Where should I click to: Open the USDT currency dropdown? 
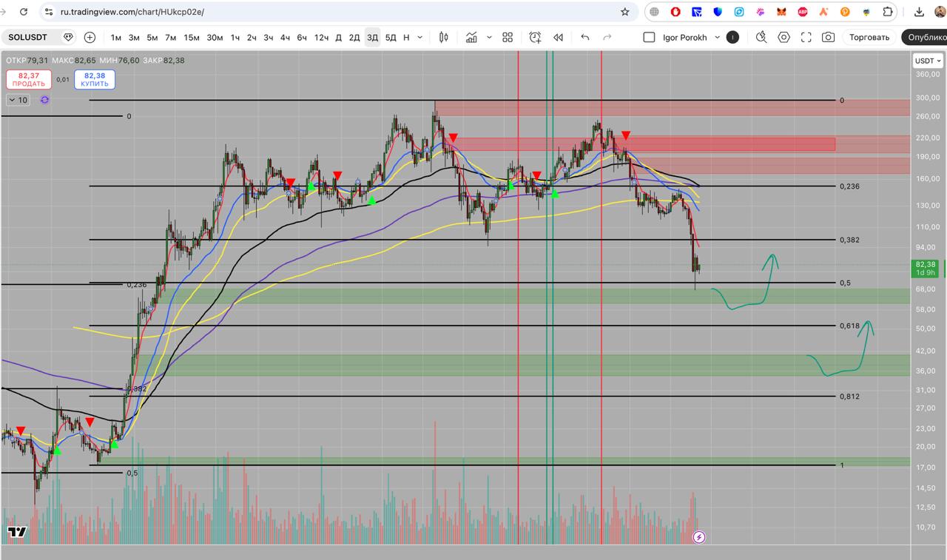point(928,61)
